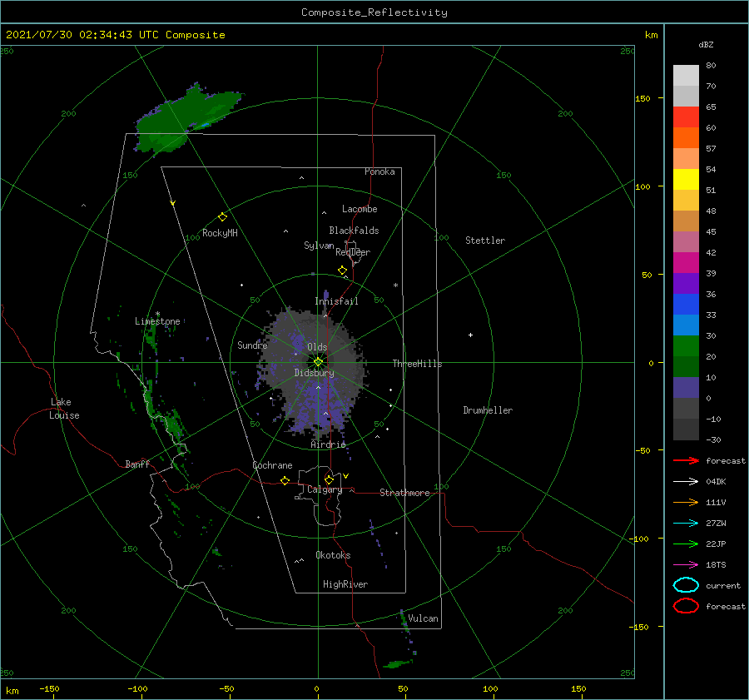The image size is (749, 700).
Task: Click the white plus marker east of ThreeHills
Action: pos(470,335)
